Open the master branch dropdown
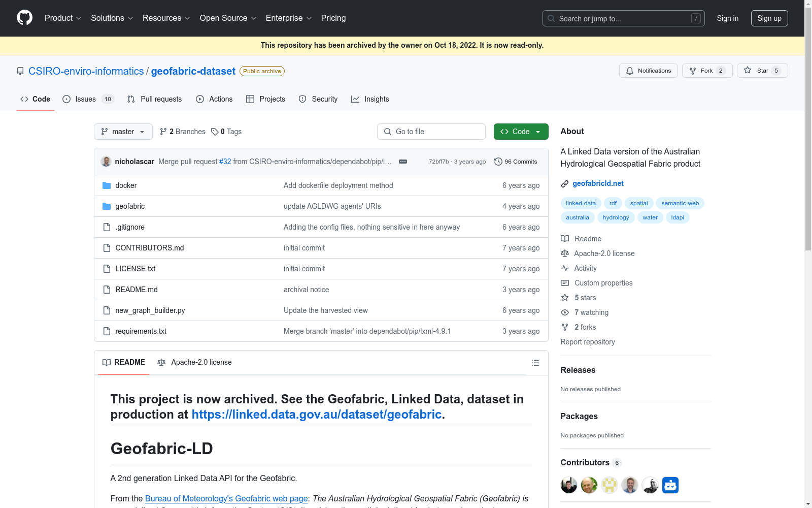812x508 pixels. [123, 132]
